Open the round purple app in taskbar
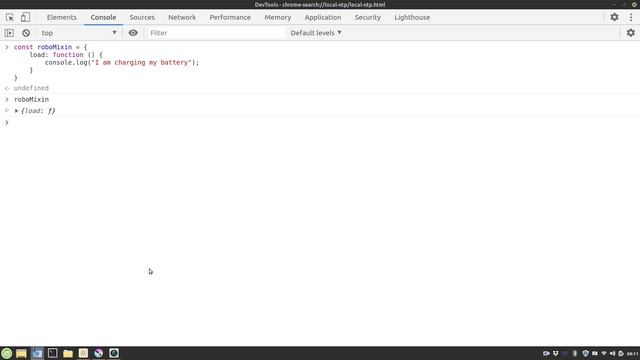This screenshot has height=360, width=640. [99, 353]
